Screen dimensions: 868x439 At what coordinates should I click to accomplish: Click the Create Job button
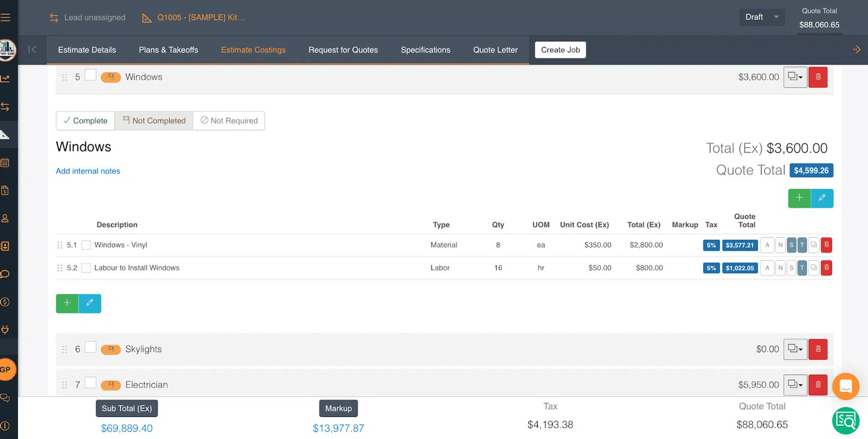(x=560, y=50)
